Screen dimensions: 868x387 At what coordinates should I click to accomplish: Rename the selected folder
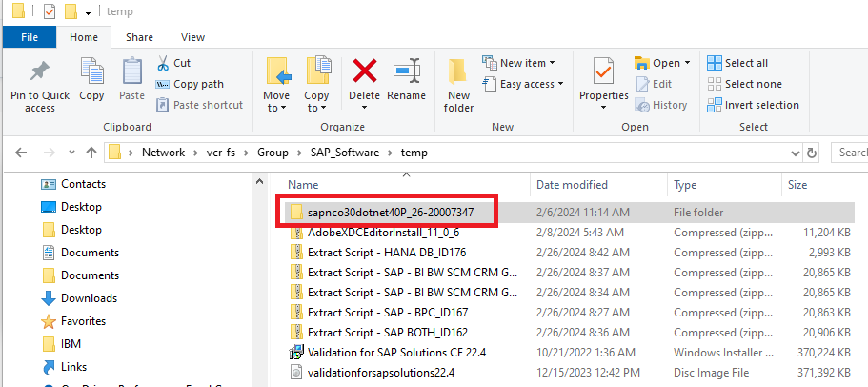coord(406,81)
